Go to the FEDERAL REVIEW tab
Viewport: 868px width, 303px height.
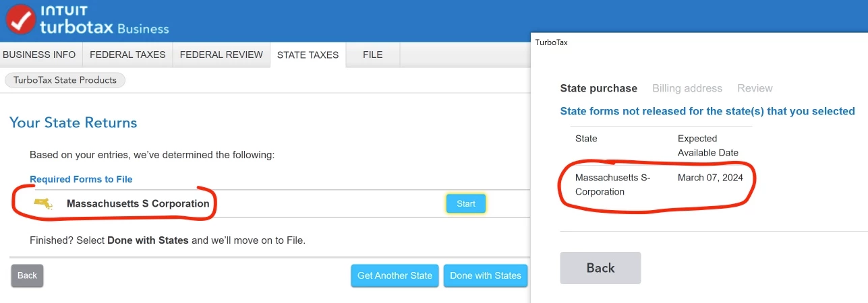(x=221, y=55)
